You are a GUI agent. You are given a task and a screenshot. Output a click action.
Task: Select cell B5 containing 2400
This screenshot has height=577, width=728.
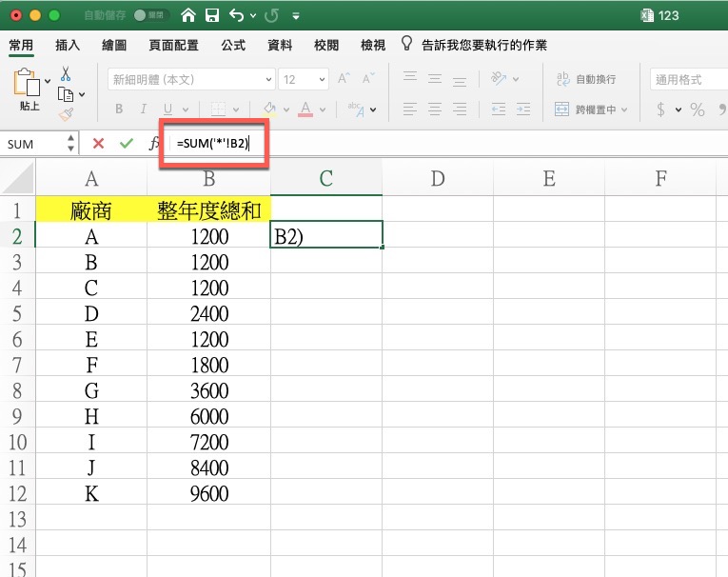pyautogui.click(x=208, y=311)
